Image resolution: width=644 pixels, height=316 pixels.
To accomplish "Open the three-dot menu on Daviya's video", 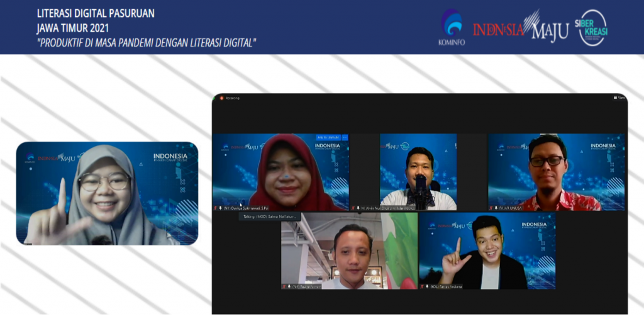I will pos(344,137).
